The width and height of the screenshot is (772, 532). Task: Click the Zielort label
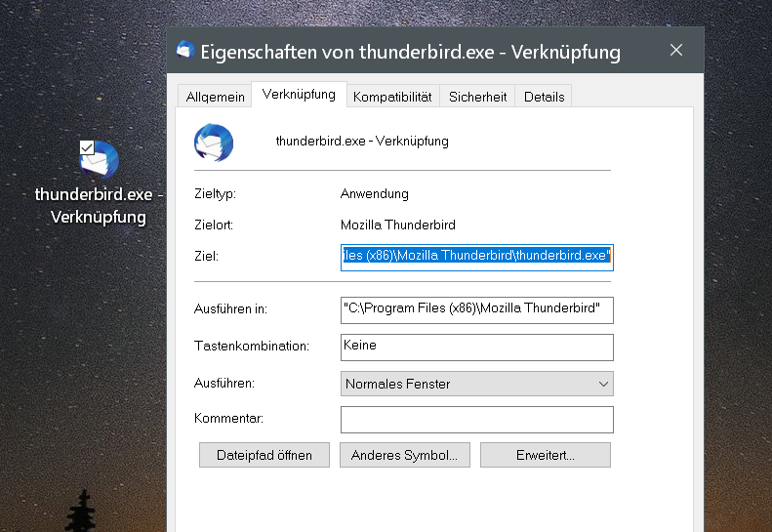(x=214, y=225)
